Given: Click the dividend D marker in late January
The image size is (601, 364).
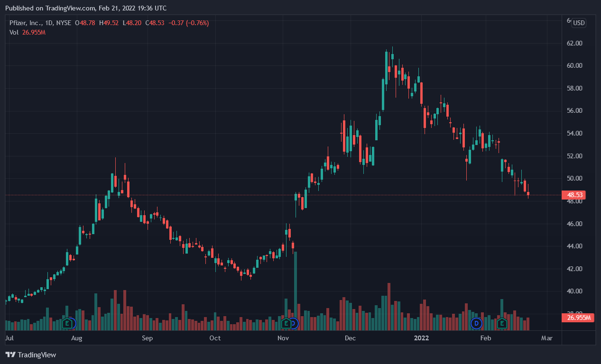Looking at the screenshot, I should 476,323.
